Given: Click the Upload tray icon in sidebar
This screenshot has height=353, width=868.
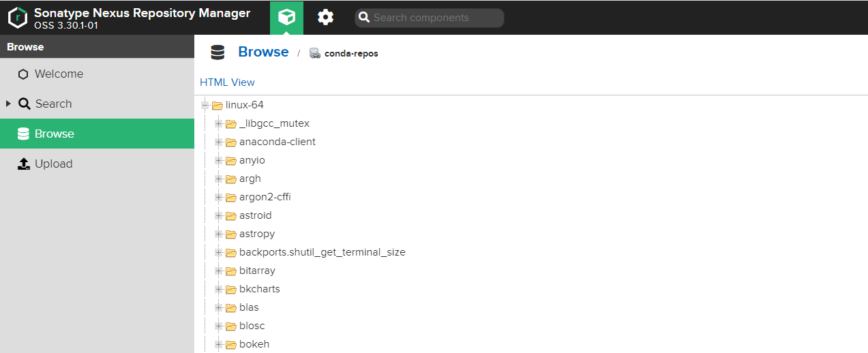Looking at the screenshot, I should click(23, 164).
